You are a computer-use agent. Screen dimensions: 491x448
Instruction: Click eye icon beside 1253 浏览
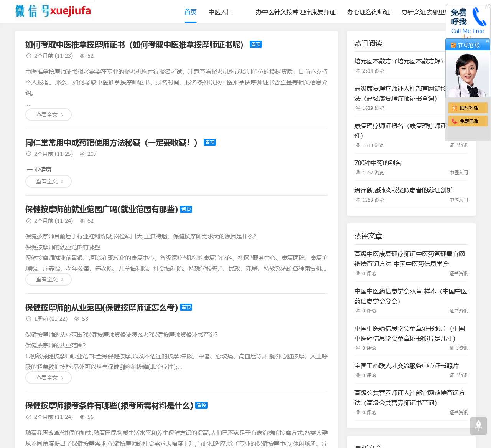click(x=358, y=200)
